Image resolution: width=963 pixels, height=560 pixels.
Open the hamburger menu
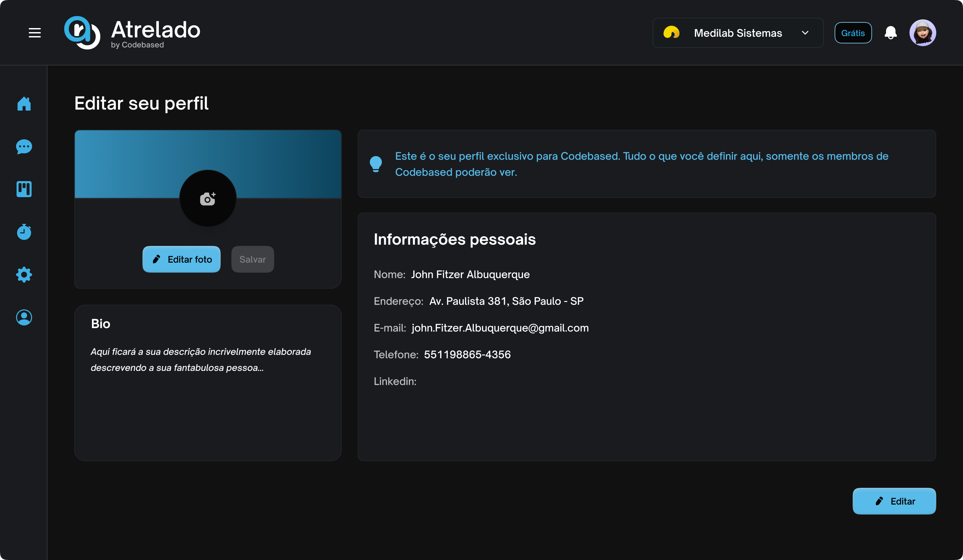(x=34, y=33)
